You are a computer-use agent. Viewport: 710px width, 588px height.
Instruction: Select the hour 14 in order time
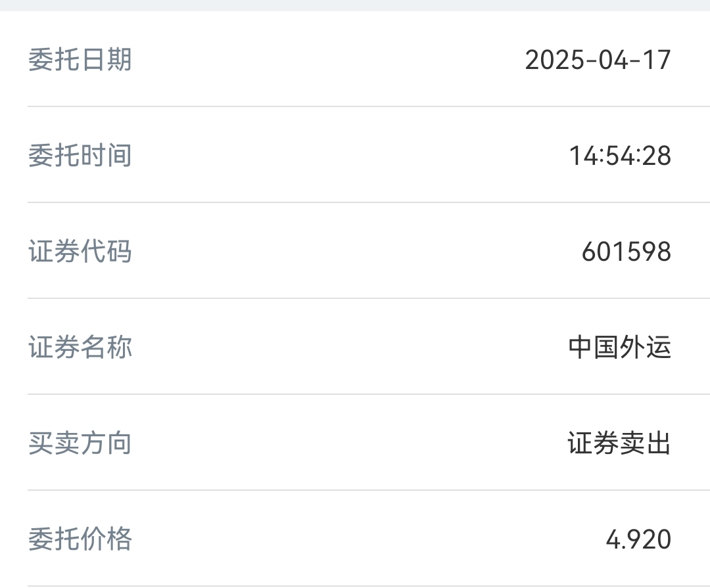click(584, 156)
